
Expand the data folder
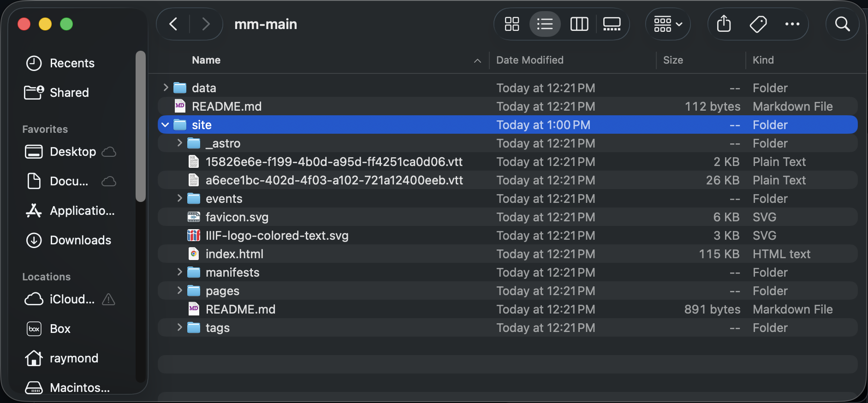[x=166, y=88]
